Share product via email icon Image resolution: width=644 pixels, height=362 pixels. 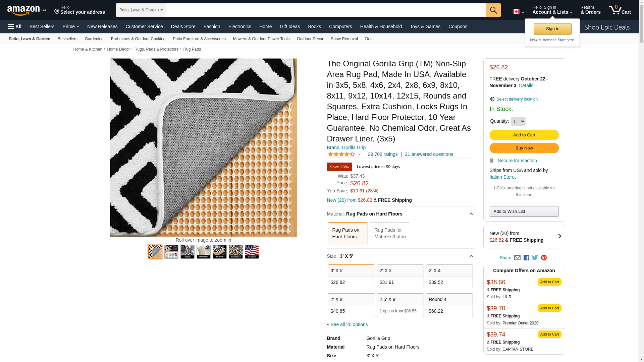[517, 258]
